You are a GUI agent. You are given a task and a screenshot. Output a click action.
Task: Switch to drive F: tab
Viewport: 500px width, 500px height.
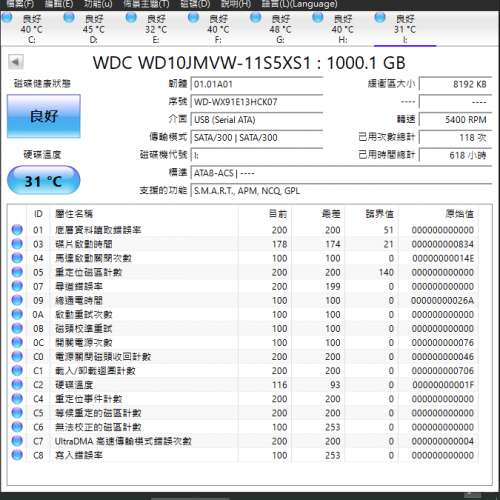coord(218,28)
